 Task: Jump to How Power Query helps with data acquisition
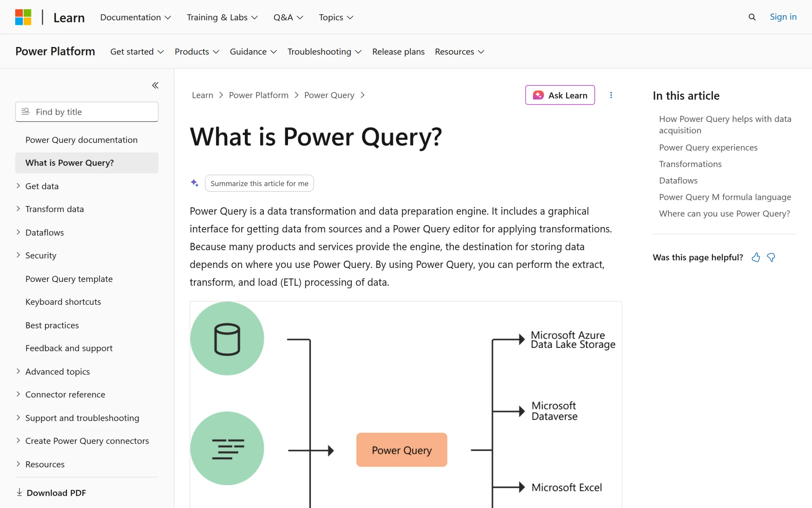tap(725, 124)
